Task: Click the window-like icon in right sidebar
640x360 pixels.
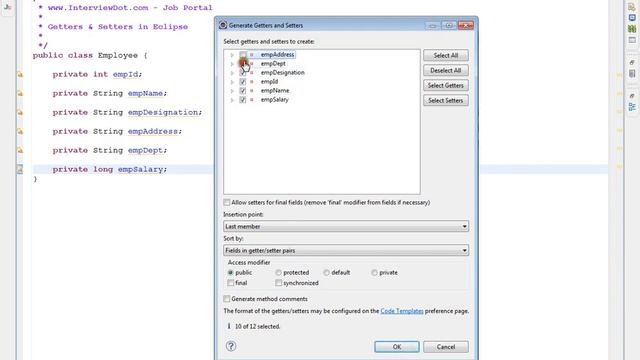Action: [x=632, y=40]
